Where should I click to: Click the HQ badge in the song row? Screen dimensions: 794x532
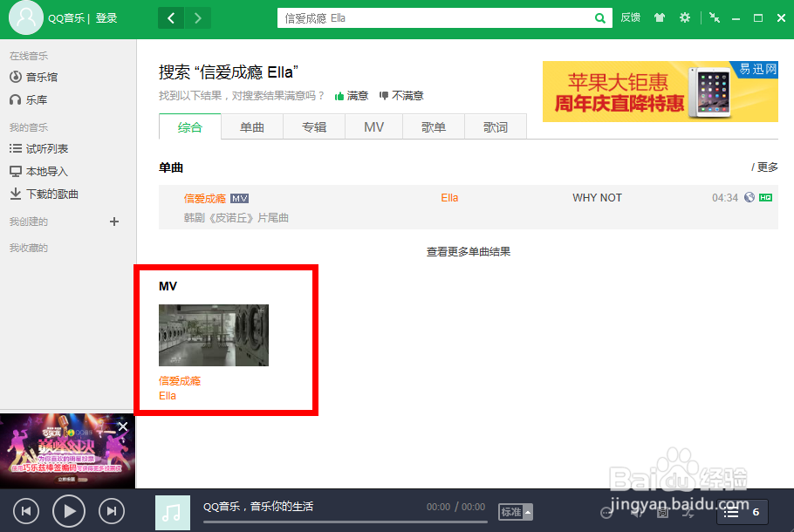766,197
